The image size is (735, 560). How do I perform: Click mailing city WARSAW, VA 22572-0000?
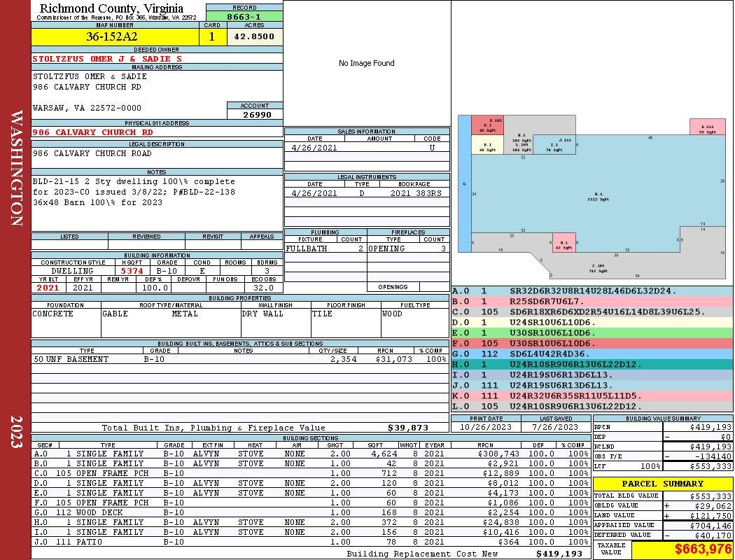pos(87,108)
